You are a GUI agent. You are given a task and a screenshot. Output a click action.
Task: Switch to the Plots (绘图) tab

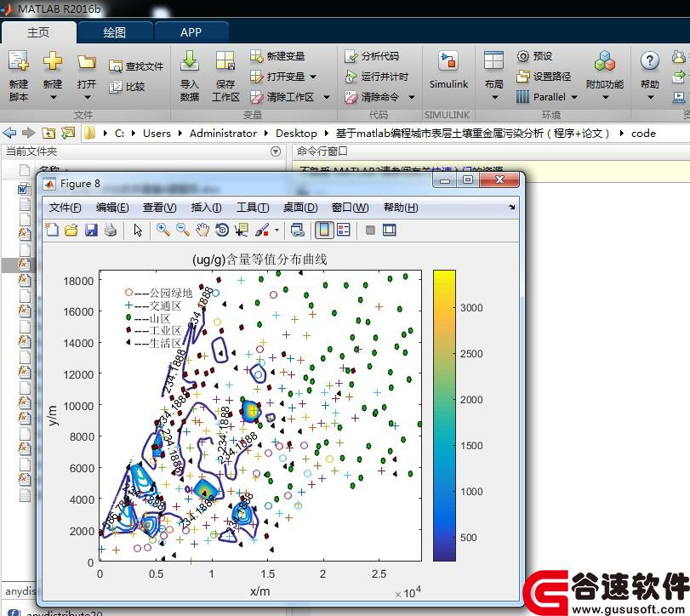[x=114, y=32]
